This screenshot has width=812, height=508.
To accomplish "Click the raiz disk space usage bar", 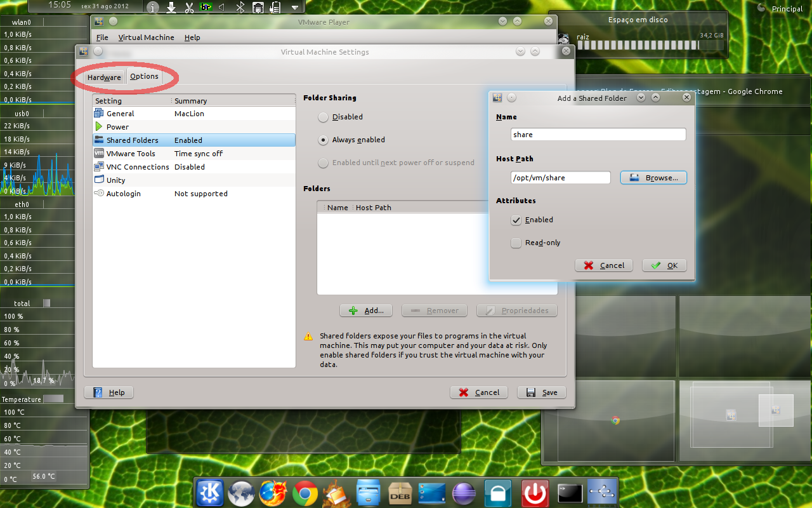I will (649, 45).
